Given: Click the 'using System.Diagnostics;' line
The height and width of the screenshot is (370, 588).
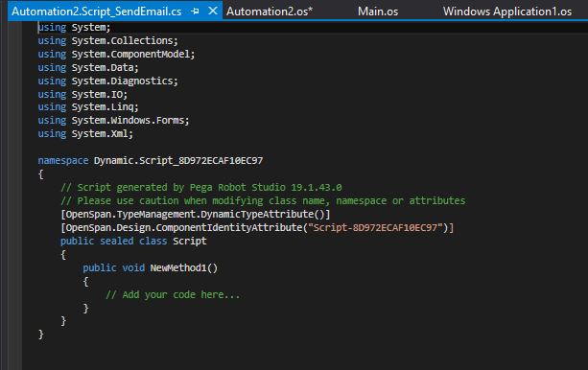Looking at the screenshot, I should pos(108,81).
